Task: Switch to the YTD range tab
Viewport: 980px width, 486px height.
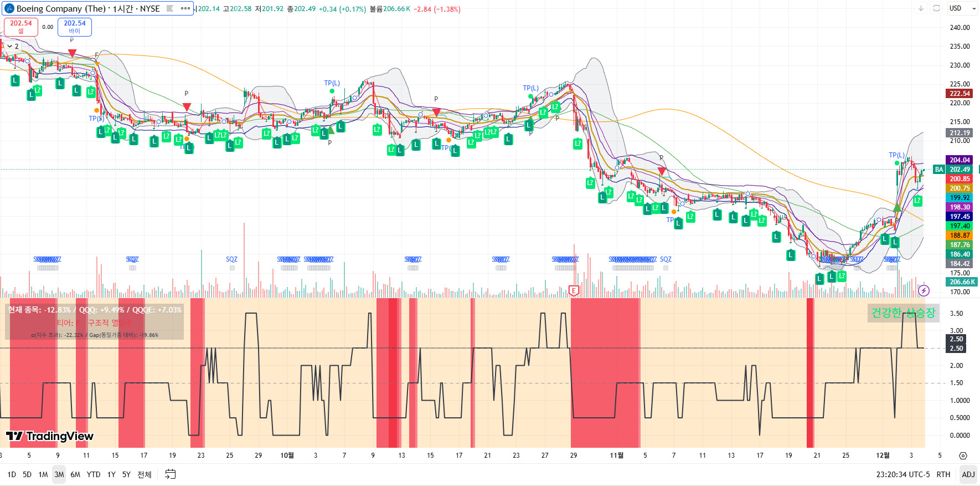Action: coord(94,474)
